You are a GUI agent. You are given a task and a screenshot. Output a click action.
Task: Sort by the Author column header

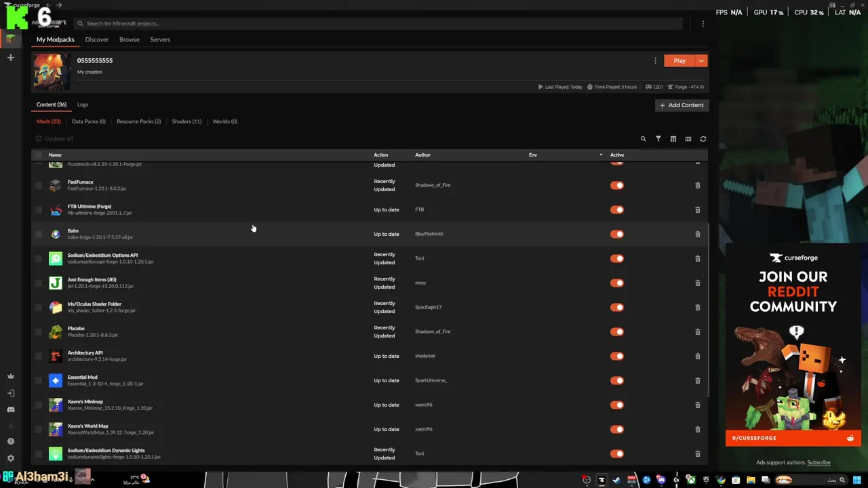coord(422,155)
